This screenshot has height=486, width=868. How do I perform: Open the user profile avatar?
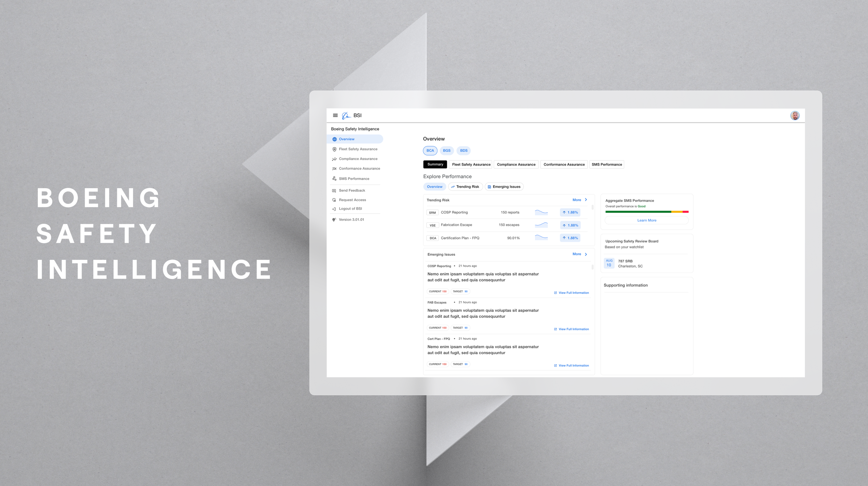[795, 116]
